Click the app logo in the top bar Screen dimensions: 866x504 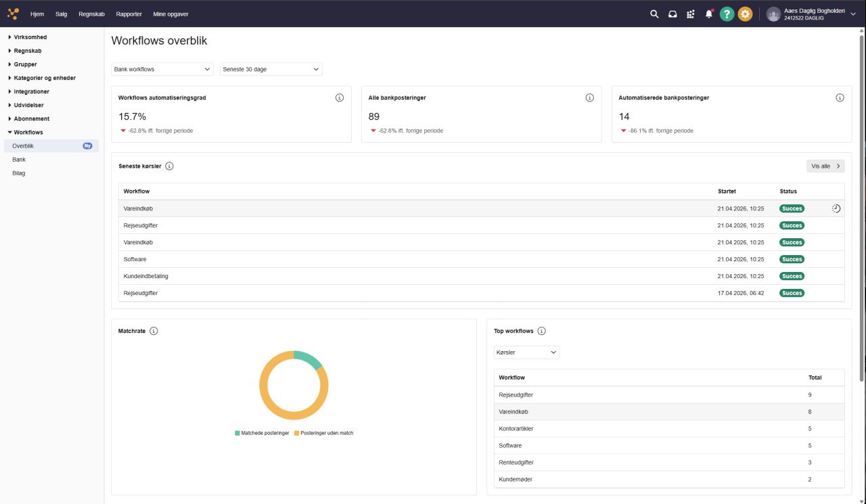[13, 14]
